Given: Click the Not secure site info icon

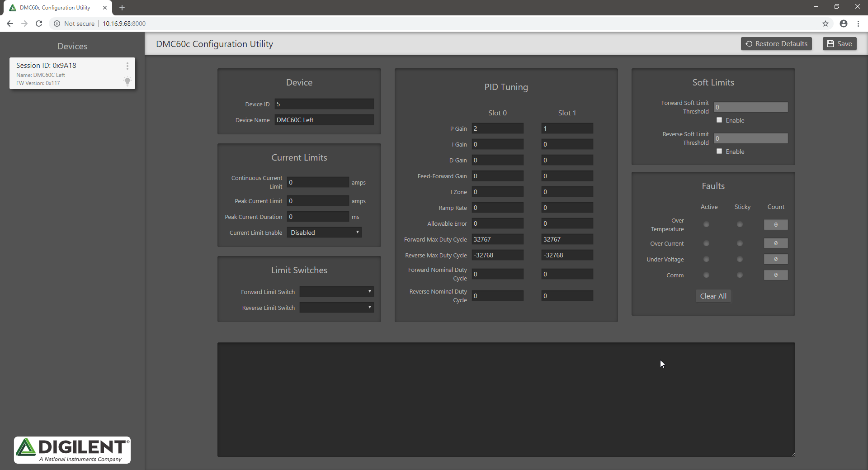Looking at the screenshot, I should click(x=57, y=24).
